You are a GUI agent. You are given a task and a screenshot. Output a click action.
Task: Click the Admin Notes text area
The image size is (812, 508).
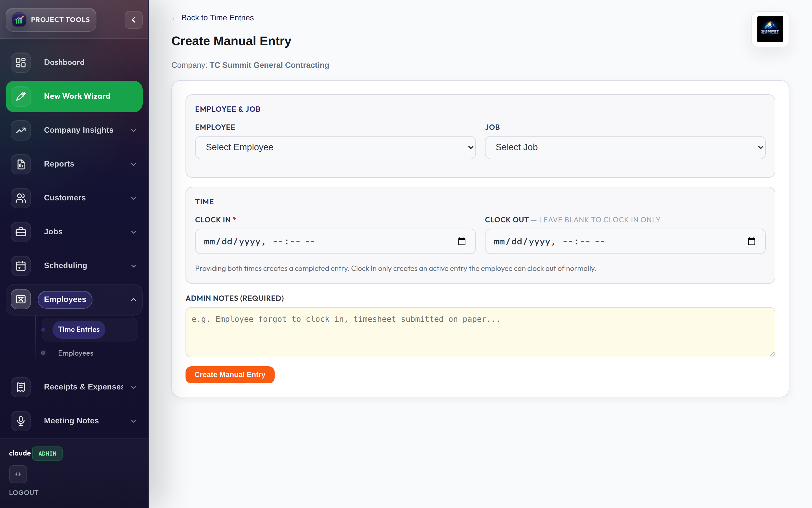click(x=480, y=332)
